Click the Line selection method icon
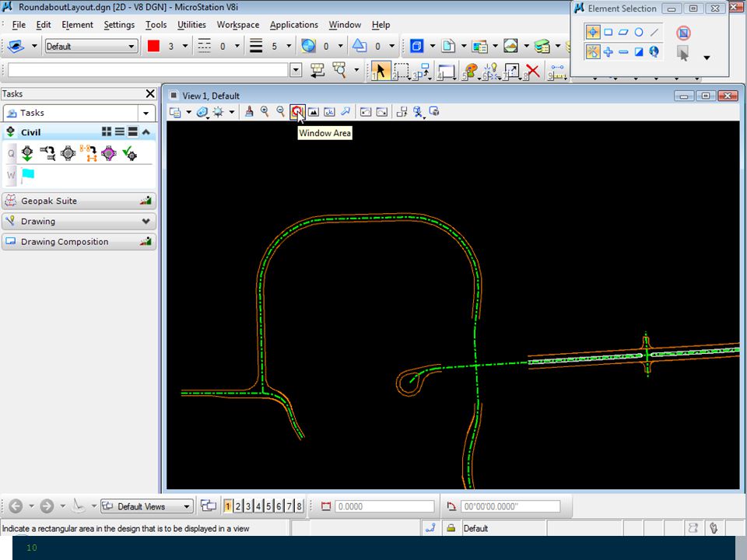Image resolution: width=747 pixels, height=560 pixels. point(654,33)
